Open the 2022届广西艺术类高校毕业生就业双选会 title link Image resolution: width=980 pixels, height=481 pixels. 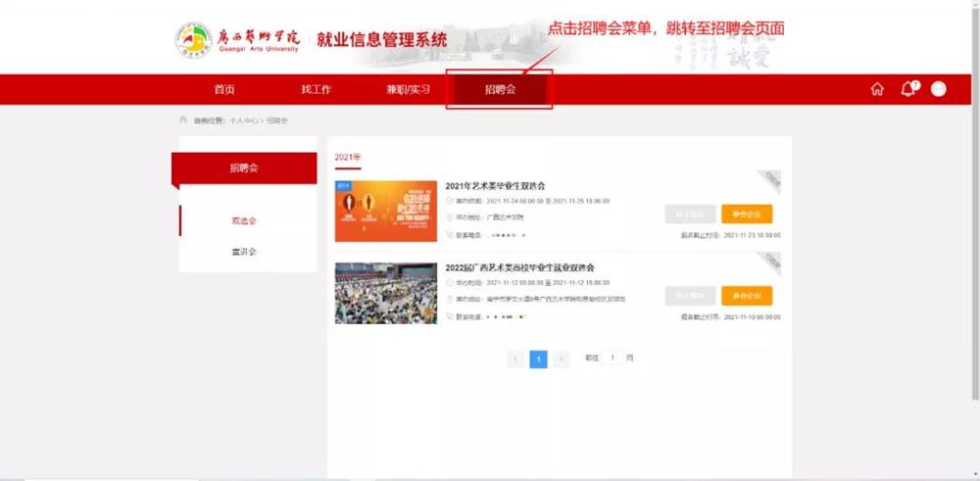pyautogui.click(x=519, y=267)
